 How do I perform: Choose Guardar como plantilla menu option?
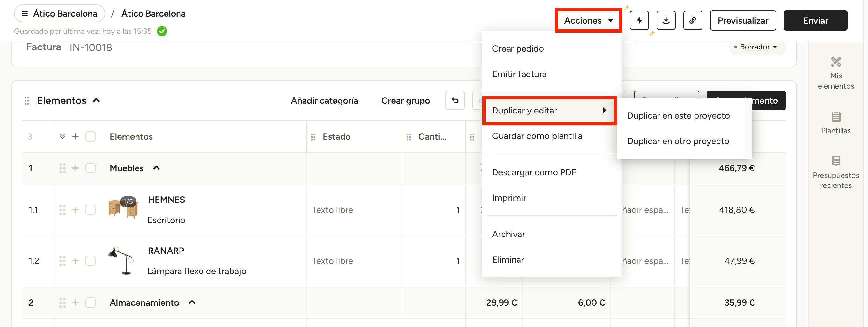537,136
